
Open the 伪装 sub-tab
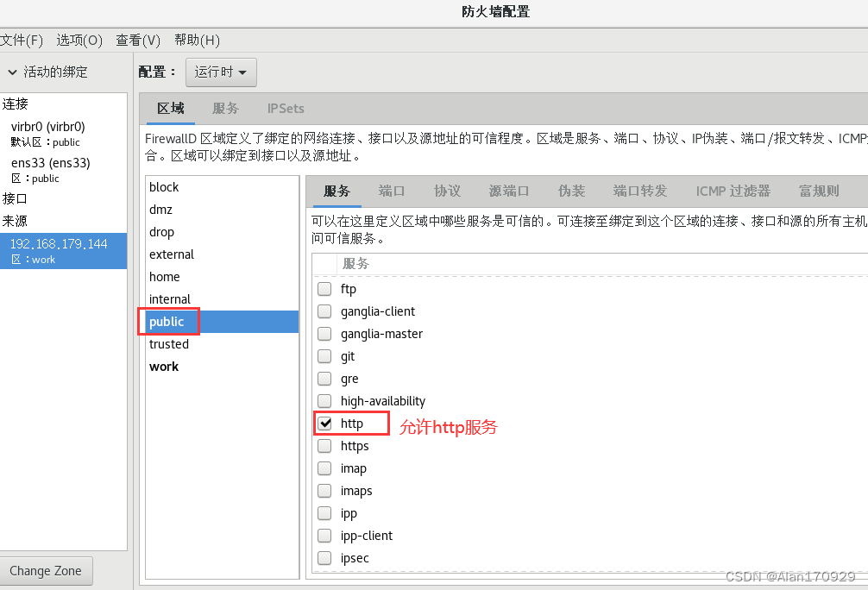[572, 191]
